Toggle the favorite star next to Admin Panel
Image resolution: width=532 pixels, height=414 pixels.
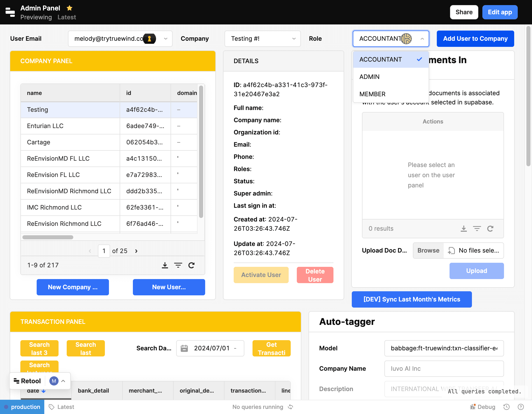coord(69,8)
